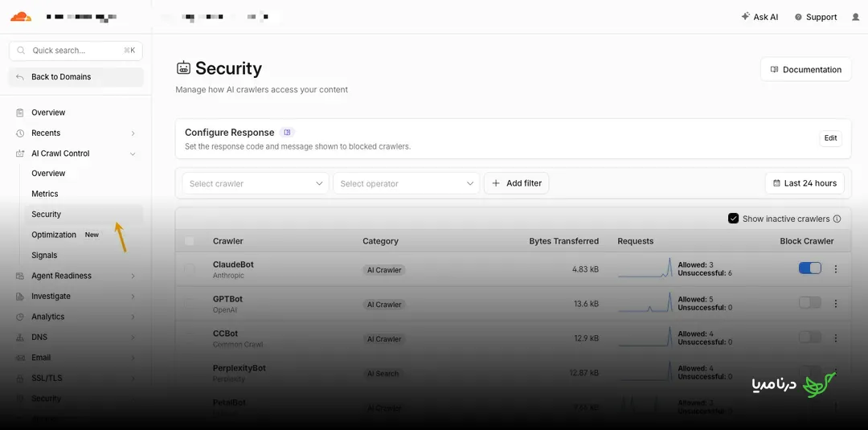Click the PerplexityBot crawler name
Image resolution: width=868 pixels, height=430 pixels.
coord(240,368)
